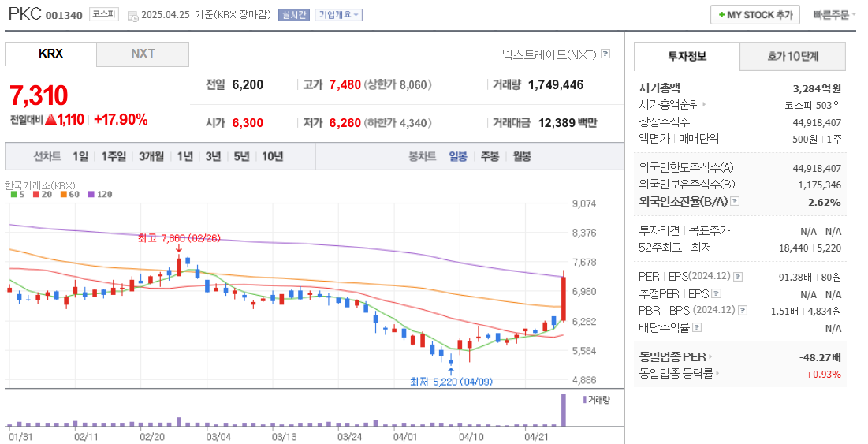Expand the 동일업종 PER arrow
This screenshot has height=444, width=868.
(710, 357)
